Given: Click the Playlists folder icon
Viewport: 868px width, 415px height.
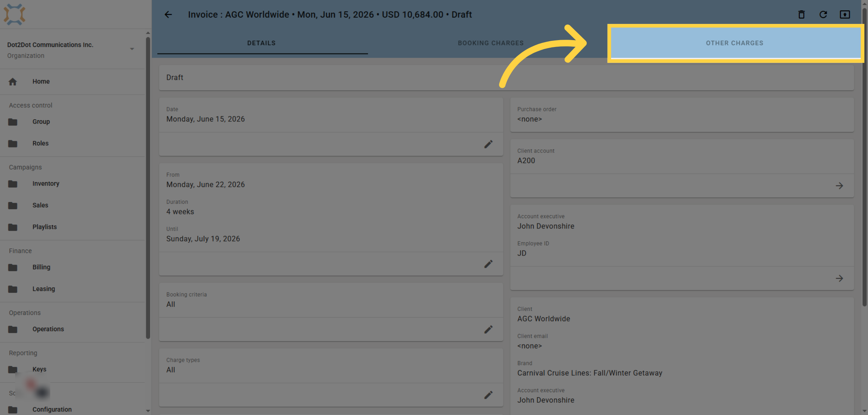Looking at the screenshot, I should click(13, 227).
